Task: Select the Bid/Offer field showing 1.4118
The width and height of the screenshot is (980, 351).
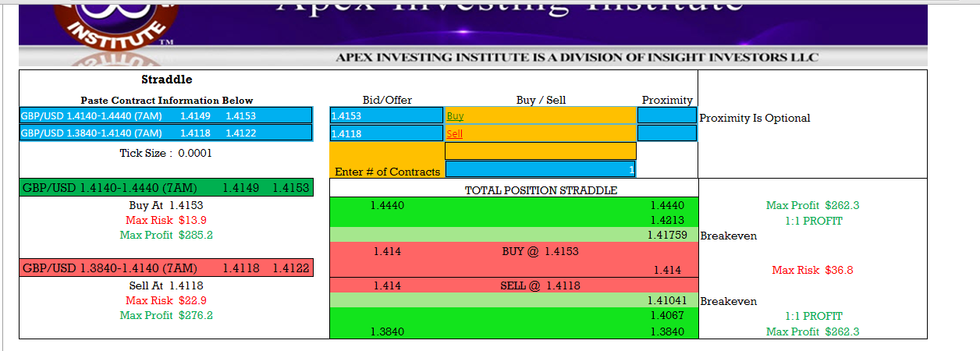Action: 386,134
